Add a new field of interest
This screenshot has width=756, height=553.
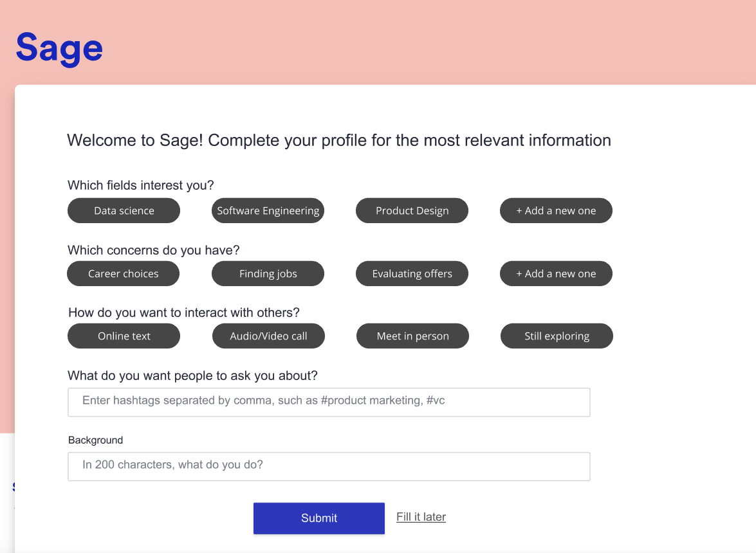pyautogui.click(x=556, y=210)
